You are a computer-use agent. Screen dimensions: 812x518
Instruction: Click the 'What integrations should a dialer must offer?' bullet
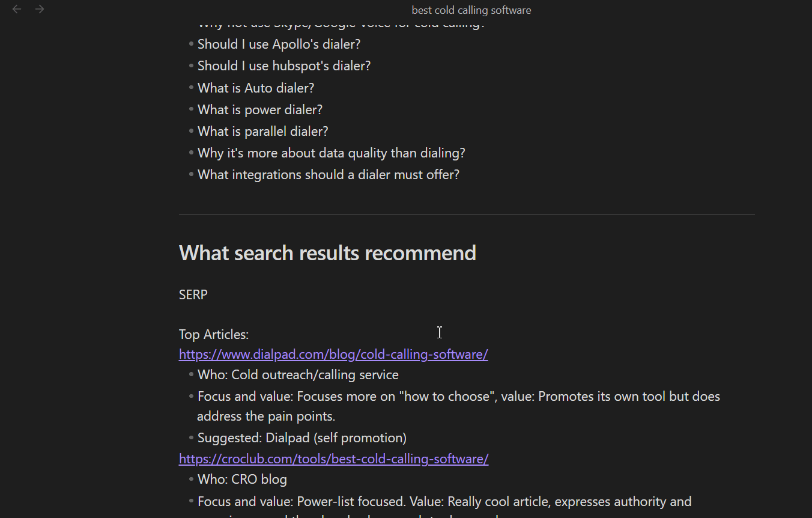(328, 174)
